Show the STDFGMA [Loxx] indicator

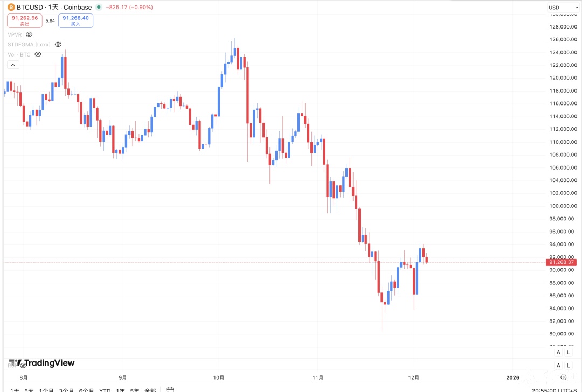pyautogui.click(x=58, y=44)
